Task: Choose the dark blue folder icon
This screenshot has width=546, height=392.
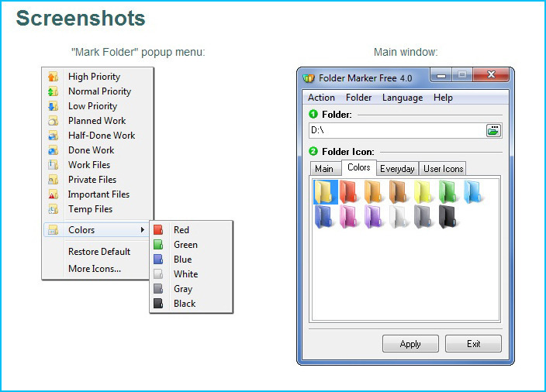Action: (x=324, y=217)
